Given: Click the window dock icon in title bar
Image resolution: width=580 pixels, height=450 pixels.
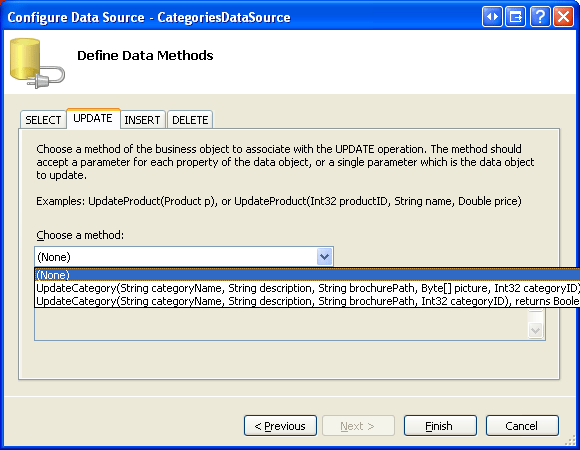Looking at the screenshot, I should (516, 17).
